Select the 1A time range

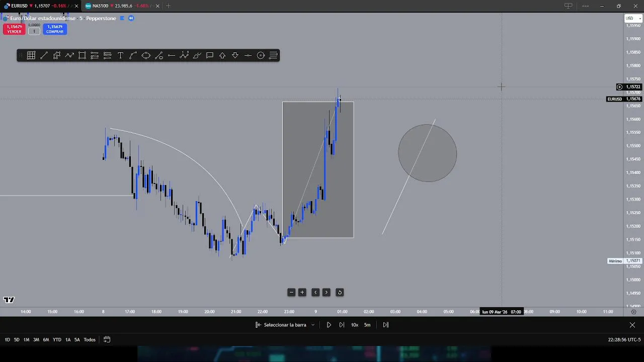tap(68, 339)
